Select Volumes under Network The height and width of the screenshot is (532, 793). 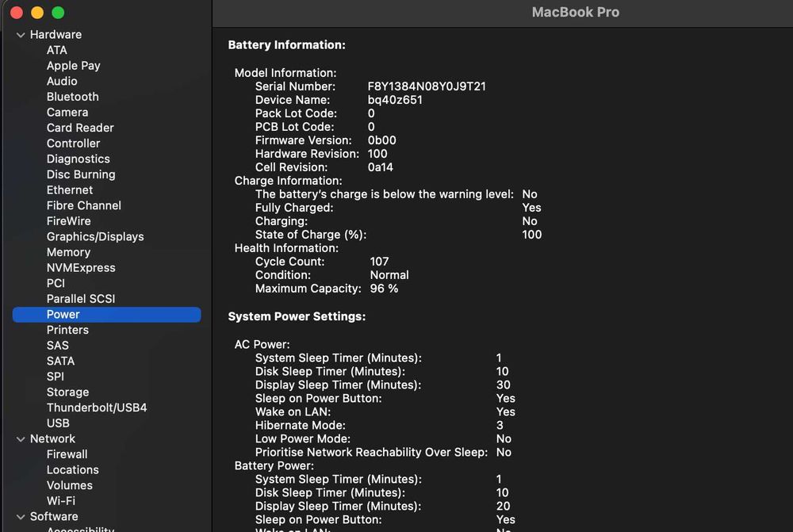tap(69, 485)
